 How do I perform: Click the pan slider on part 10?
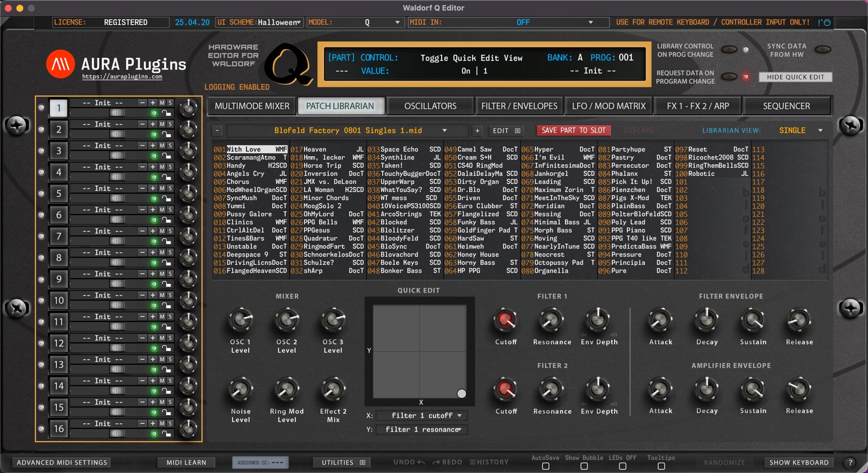tap(117, 305)
